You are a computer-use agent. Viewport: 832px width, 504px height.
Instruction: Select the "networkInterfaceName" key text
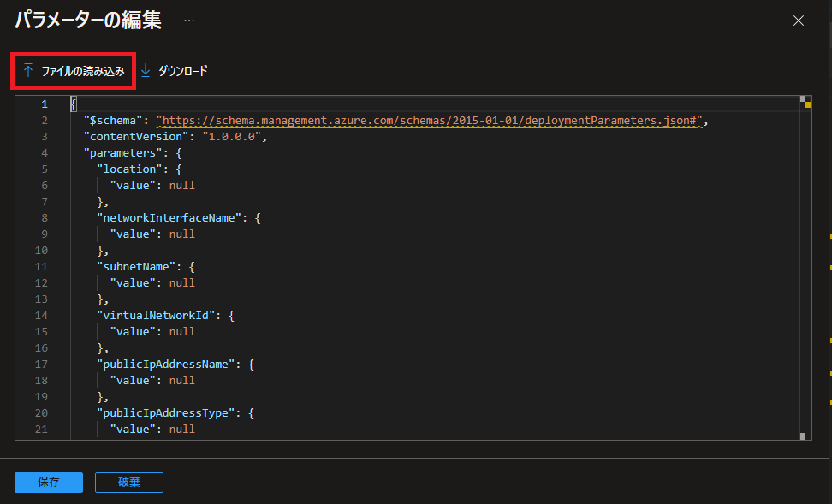pos(169,218)
